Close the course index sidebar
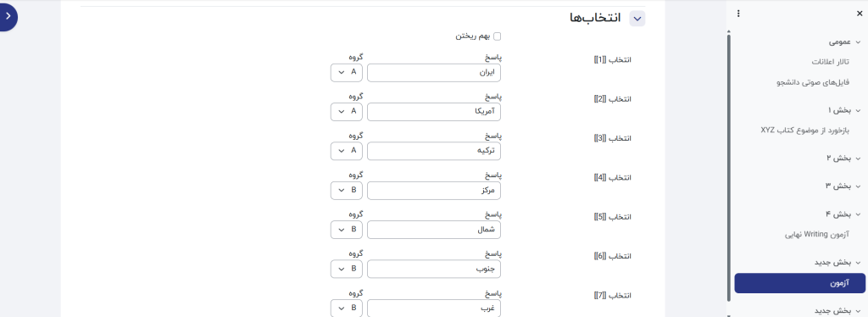 [860, 14]
